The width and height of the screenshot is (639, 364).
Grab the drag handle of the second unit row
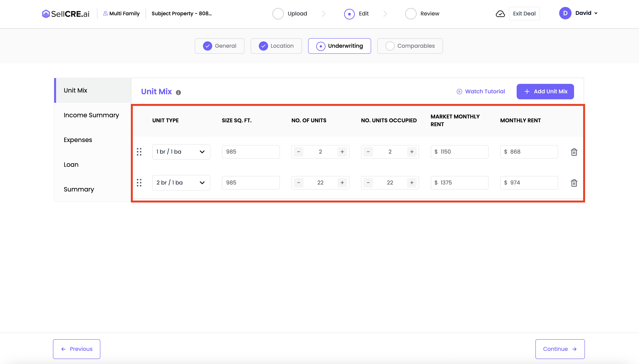pos(139,183)
